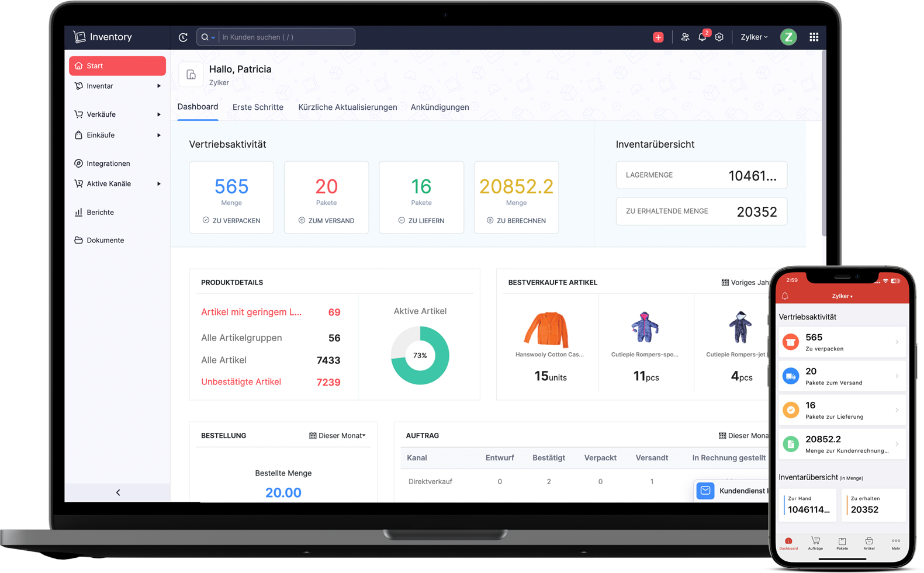Click the Aktive Artikel donut chart
The width and height of the screenshot is (924, 573).
click(x=420, y=355)
